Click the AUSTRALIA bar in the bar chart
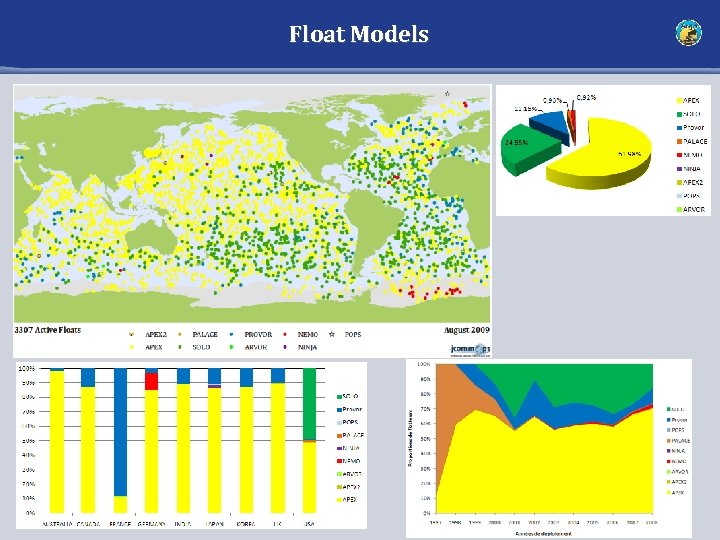Viewport: 720px width, 540px height. tap(57, 440)
